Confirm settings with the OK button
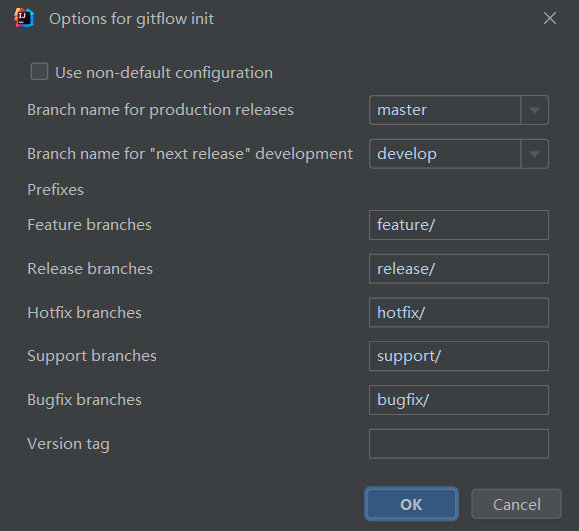The image size is (579, 531). click(411, 504)
